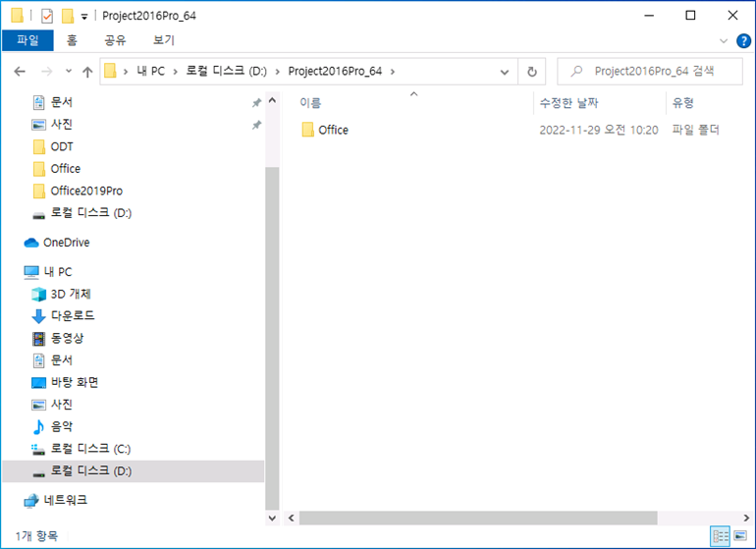Click the 바탕 화면 desktop icon
The image size is (756, 549).
38,383
